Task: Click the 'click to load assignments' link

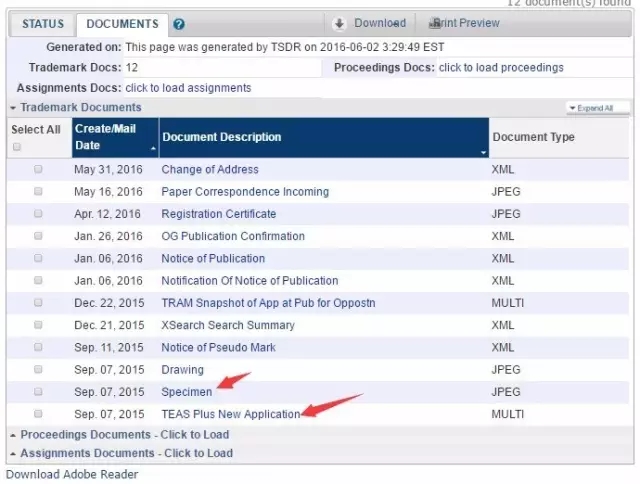Action: coord(188,88)
